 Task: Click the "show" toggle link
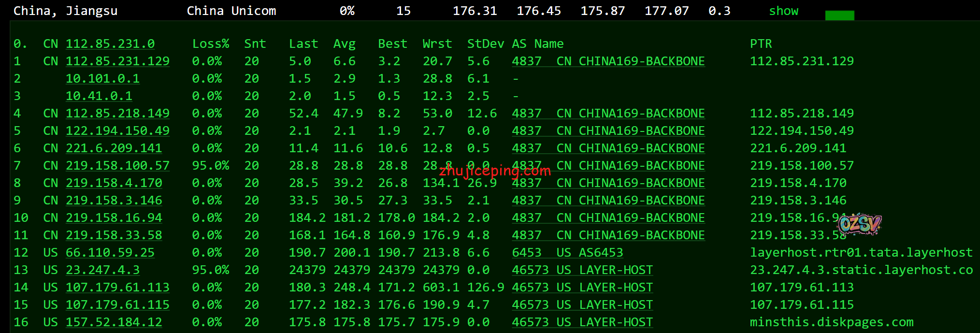(783, 11)
